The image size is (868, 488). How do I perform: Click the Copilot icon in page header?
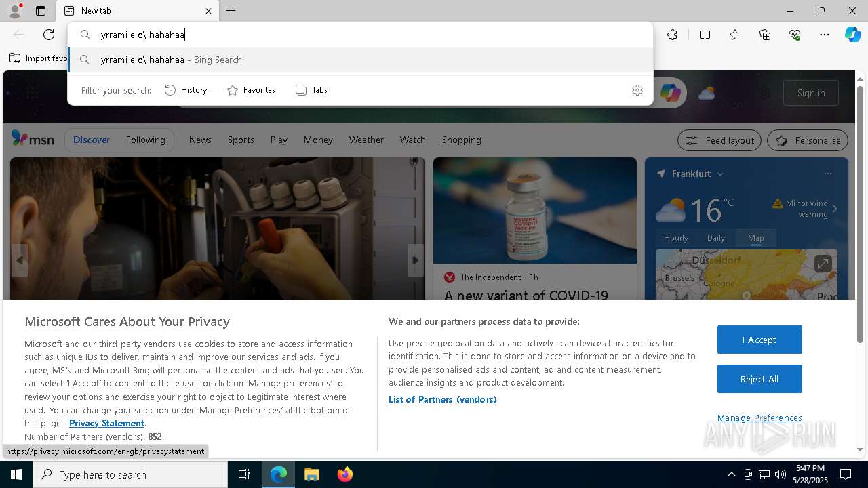click(670, 93)
